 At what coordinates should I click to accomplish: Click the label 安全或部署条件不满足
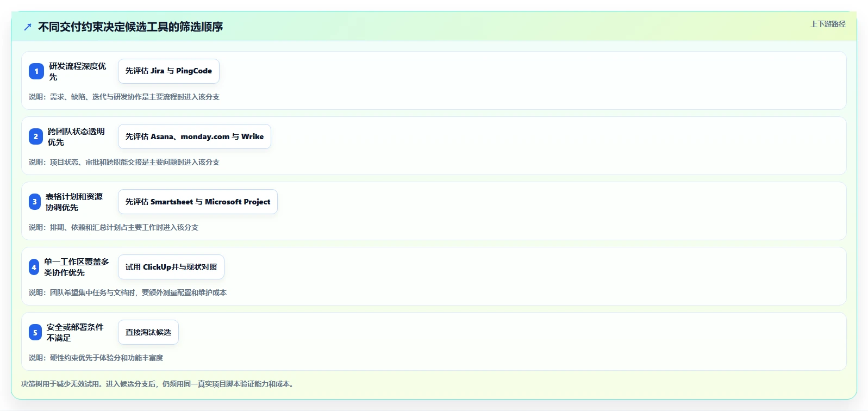click(x=75, y=332)
